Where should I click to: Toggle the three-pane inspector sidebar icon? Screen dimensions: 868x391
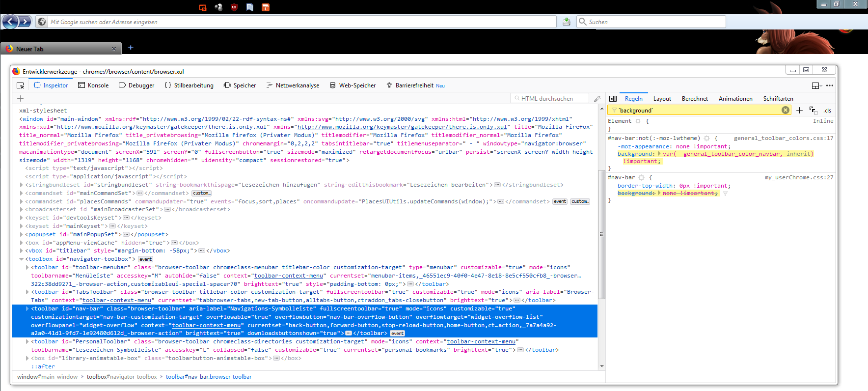(x=613, y=99)
